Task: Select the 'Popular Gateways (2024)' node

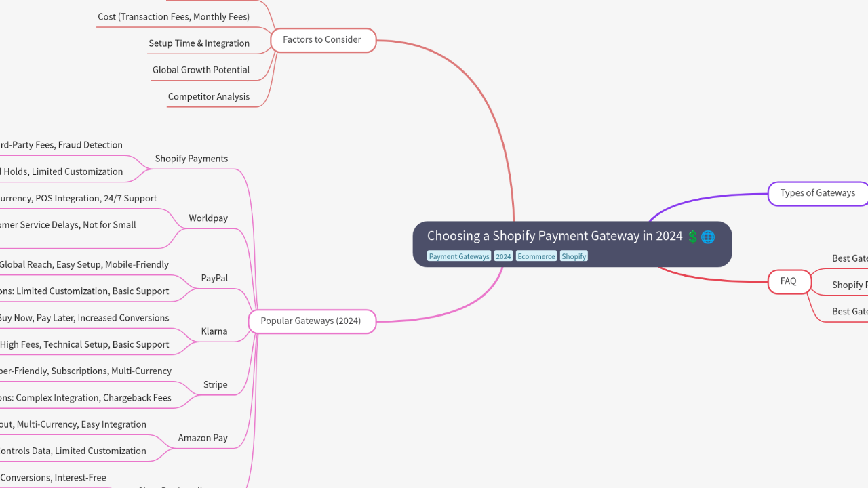Action: click(312, 321)
